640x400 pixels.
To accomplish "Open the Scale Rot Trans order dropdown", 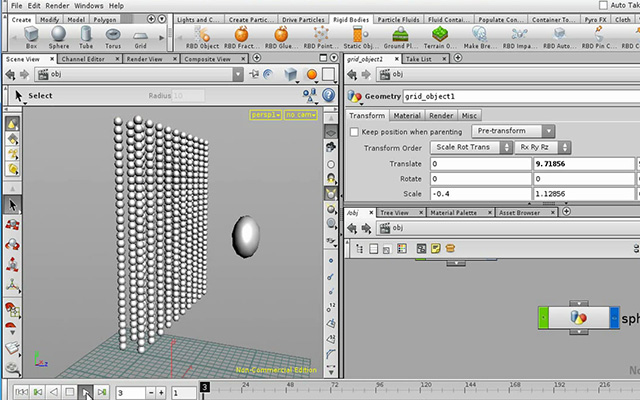I will pos(471,147).
